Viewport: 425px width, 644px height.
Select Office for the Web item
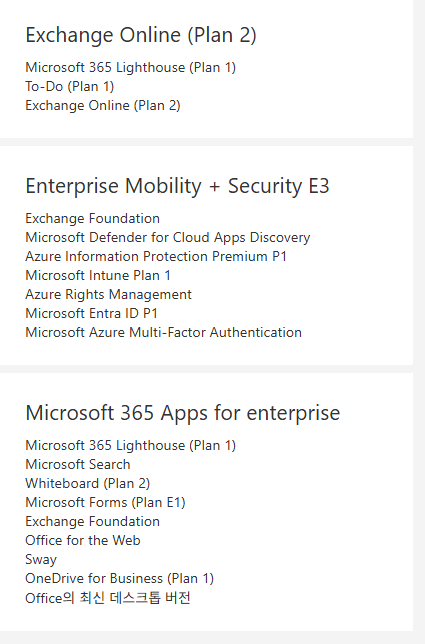83,540
